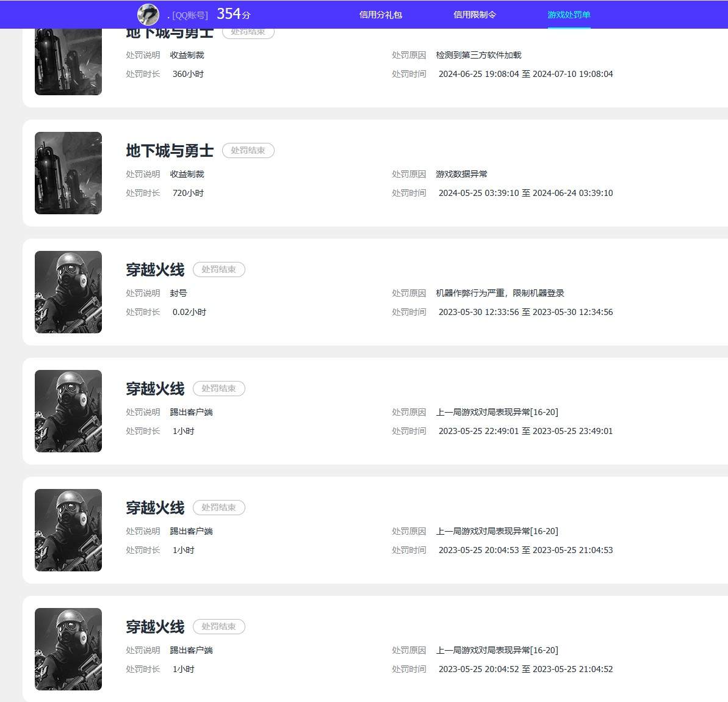This screenshot has height=702, width=728.
Task: Click the thumbnail of the 20:04:52 record
Action: coord(68,648)
